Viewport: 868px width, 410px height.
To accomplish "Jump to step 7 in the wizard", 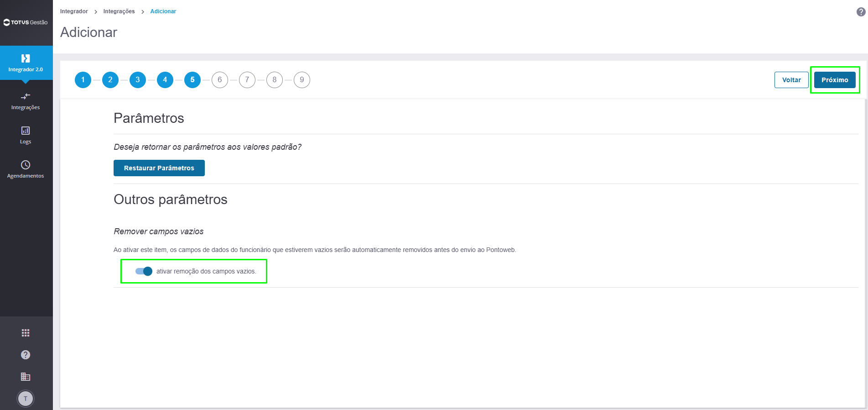I will [247, 80].
